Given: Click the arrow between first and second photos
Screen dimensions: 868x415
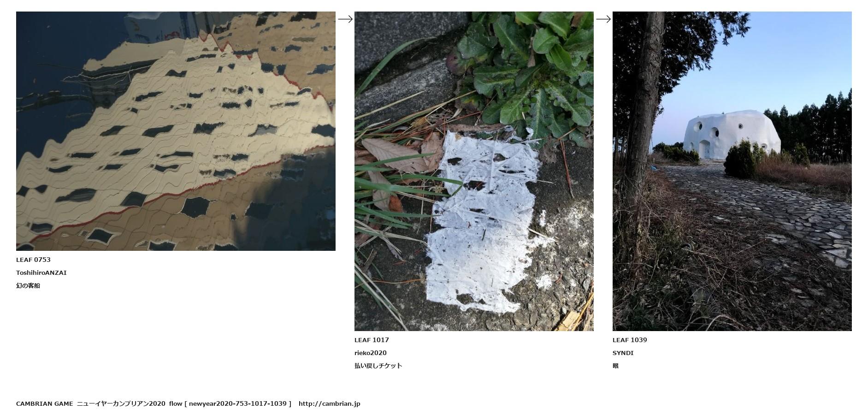Looking at the screenshot, I should [x=345, y=19].
